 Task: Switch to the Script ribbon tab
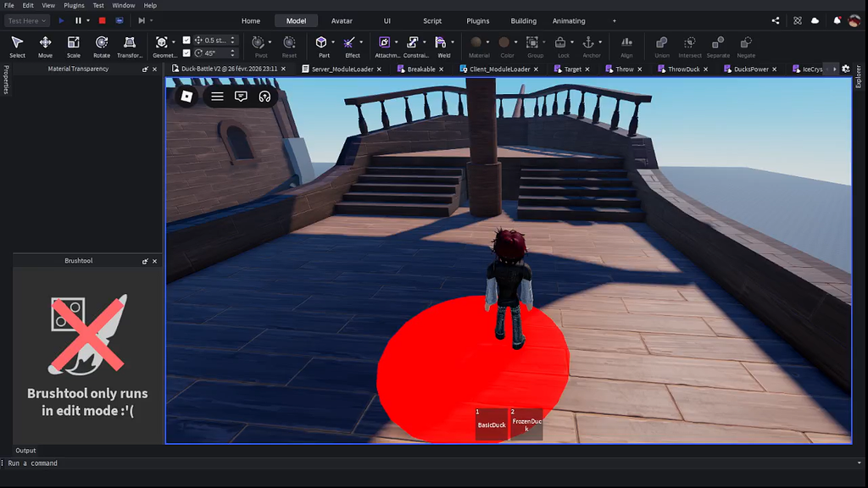pos(432,20)
